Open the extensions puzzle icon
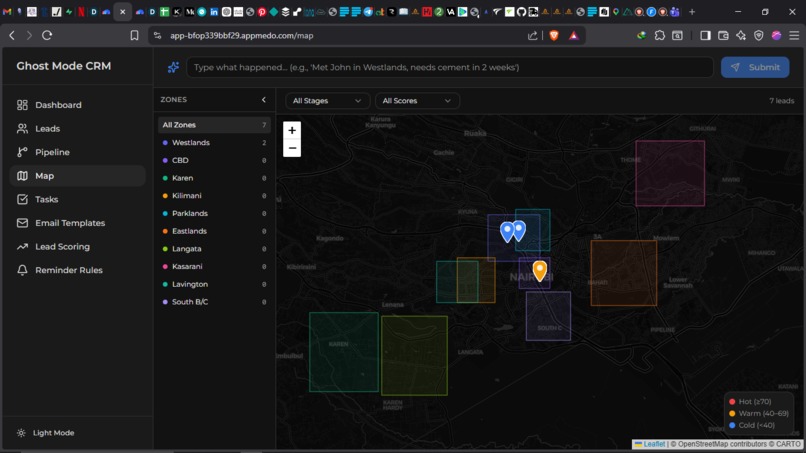 coord(660,35)
